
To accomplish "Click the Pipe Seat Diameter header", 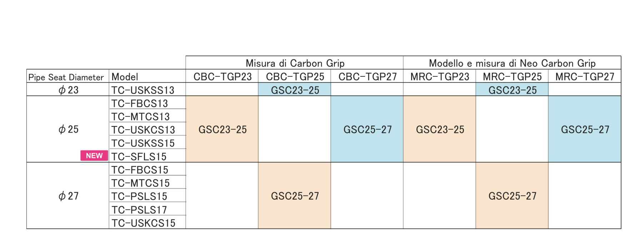I will point(66,77).
